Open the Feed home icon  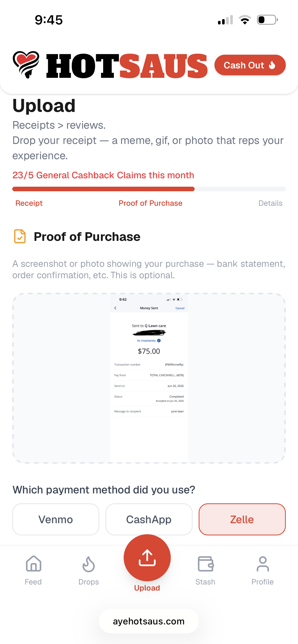pyautogui.click(x=33, y=564)
